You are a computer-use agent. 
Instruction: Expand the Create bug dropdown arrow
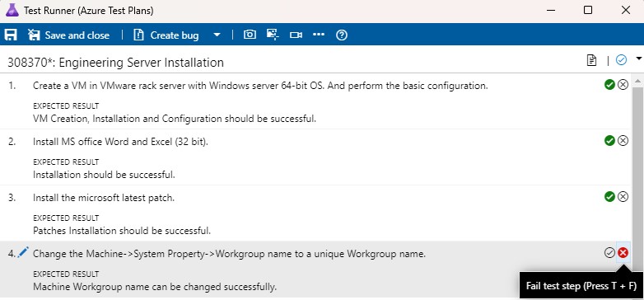coord(217,35)
